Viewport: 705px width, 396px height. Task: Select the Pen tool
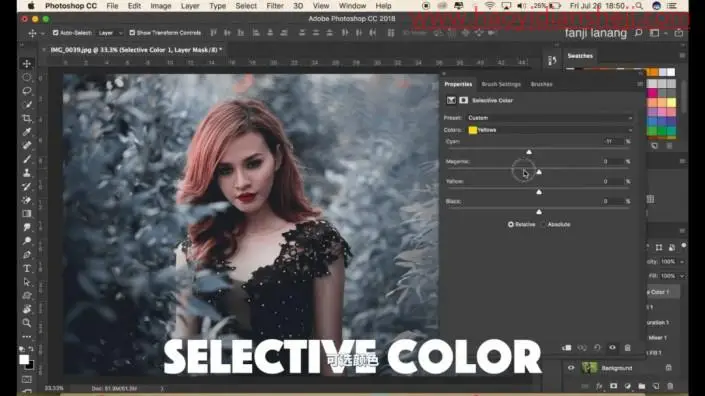click(27, 254)
